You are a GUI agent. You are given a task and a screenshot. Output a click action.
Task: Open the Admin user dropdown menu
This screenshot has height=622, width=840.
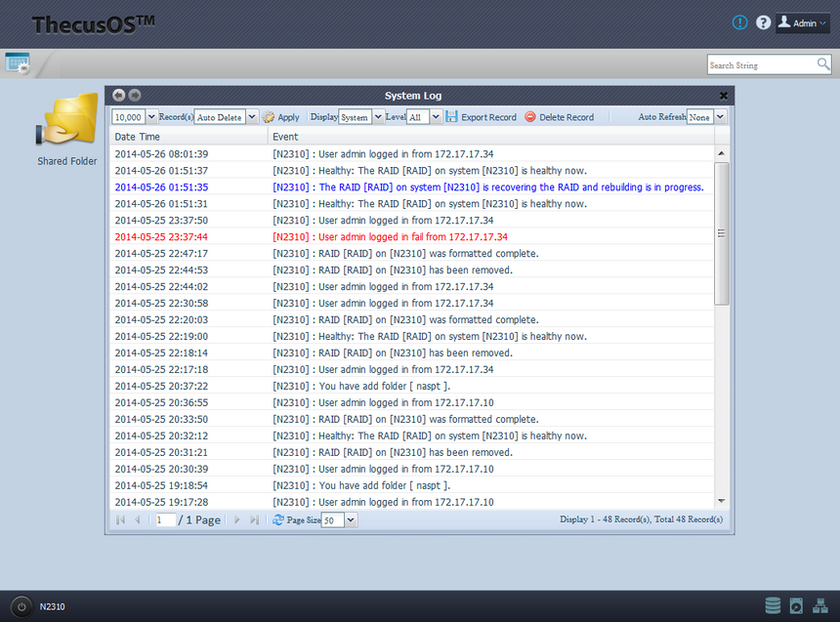tap(803, 23)
